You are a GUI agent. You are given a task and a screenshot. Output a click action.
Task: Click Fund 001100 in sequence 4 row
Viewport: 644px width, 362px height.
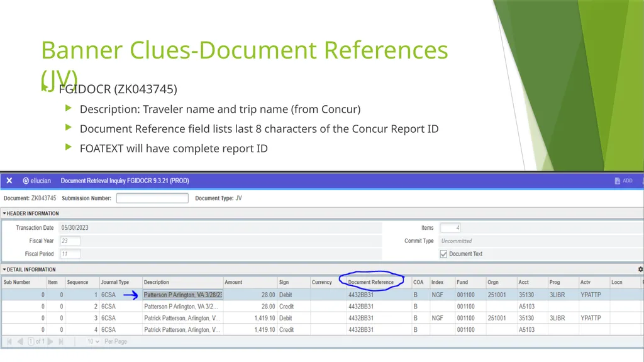tap(466, 329)
